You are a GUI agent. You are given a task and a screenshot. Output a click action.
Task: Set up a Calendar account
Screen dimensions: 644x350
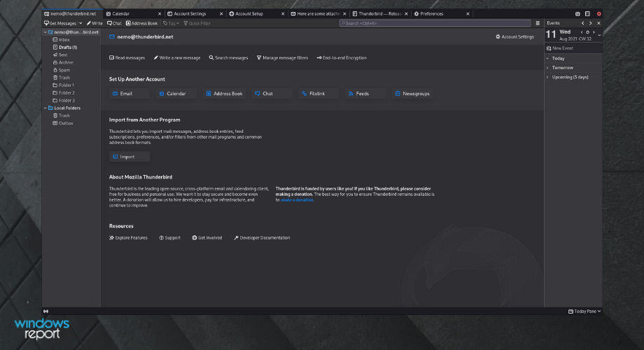[176, 94]
